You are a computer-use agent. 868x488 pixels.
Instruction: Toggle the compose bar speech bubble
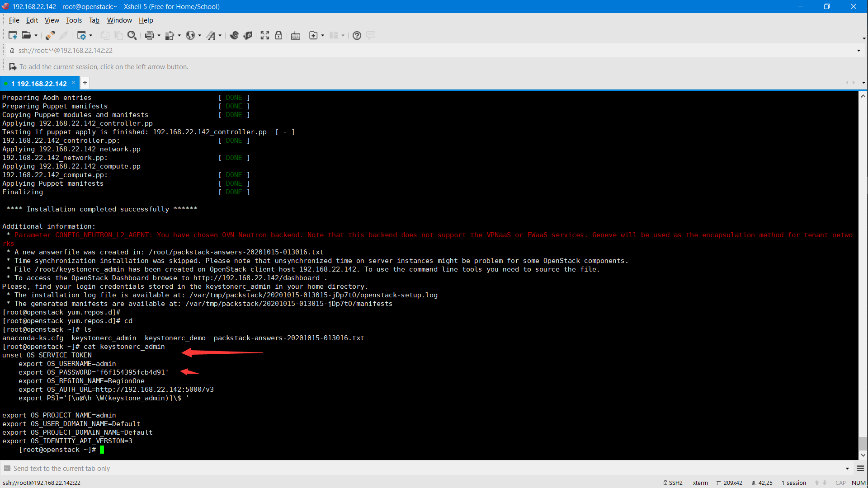point(371,35)
